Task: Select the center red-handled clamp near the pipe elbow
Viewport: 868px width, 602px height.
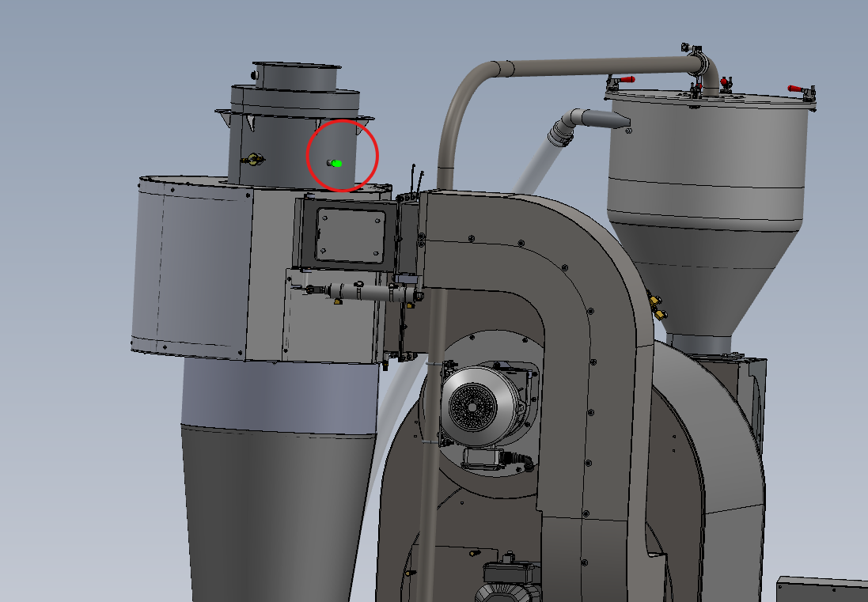Action: pos(724,81)
